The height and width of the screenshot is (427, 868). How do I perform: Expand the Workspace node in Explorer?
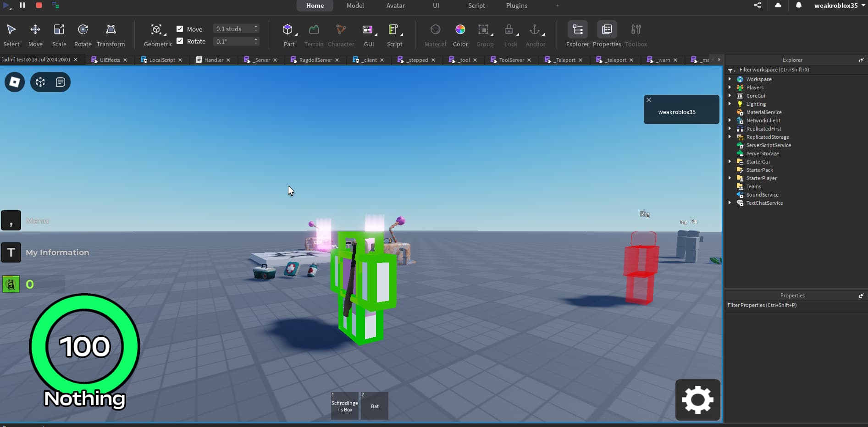click(730, 79)
